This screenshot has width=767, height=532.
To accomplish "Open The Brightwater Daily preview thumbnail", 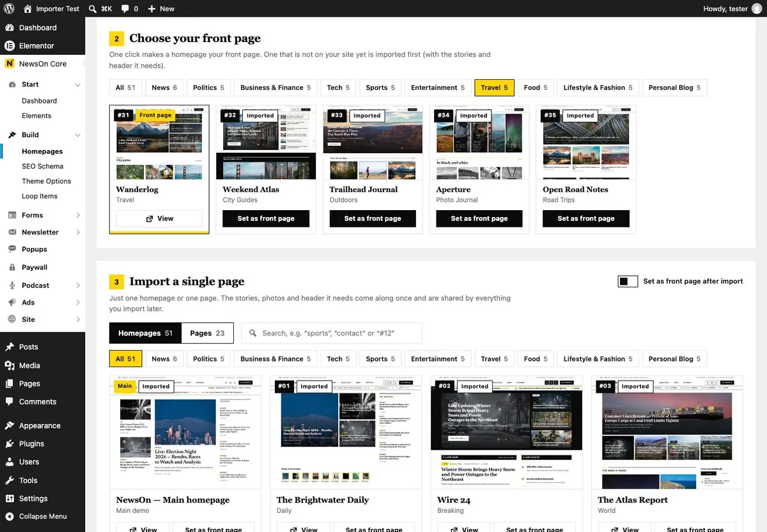I will click(346, 433).
